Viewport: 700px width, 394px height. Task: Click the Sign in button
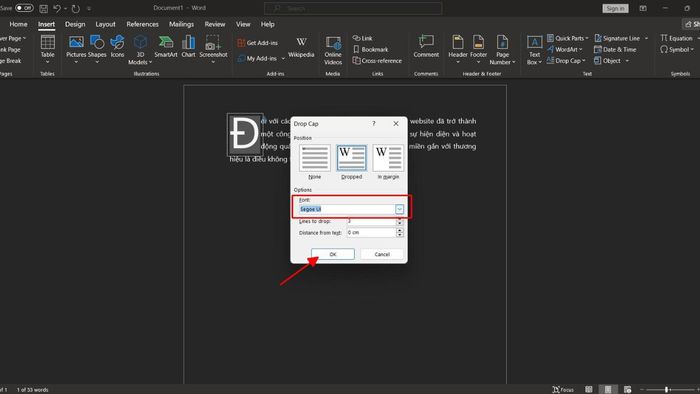coord(615,8)
